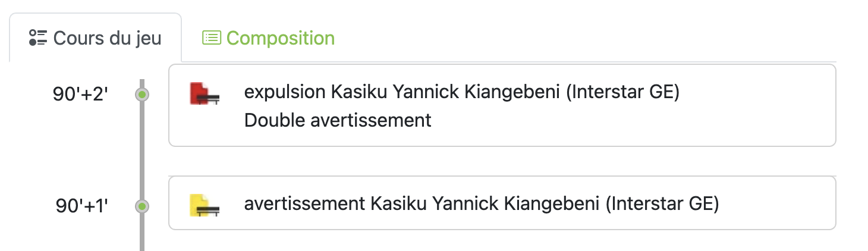868x251 pixels.
Task: Click the lineup icon beside Composition
Action: [211, 38]
